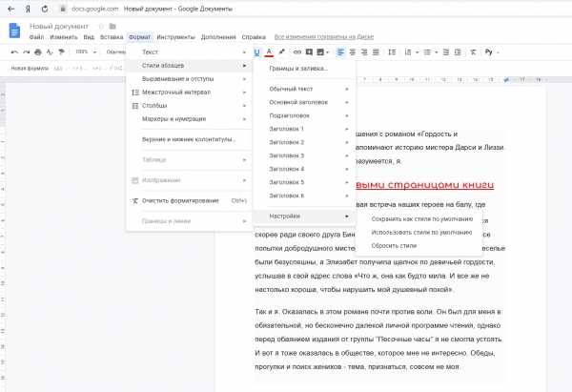
Task: Align the text to the right
Action: point(364,52)
